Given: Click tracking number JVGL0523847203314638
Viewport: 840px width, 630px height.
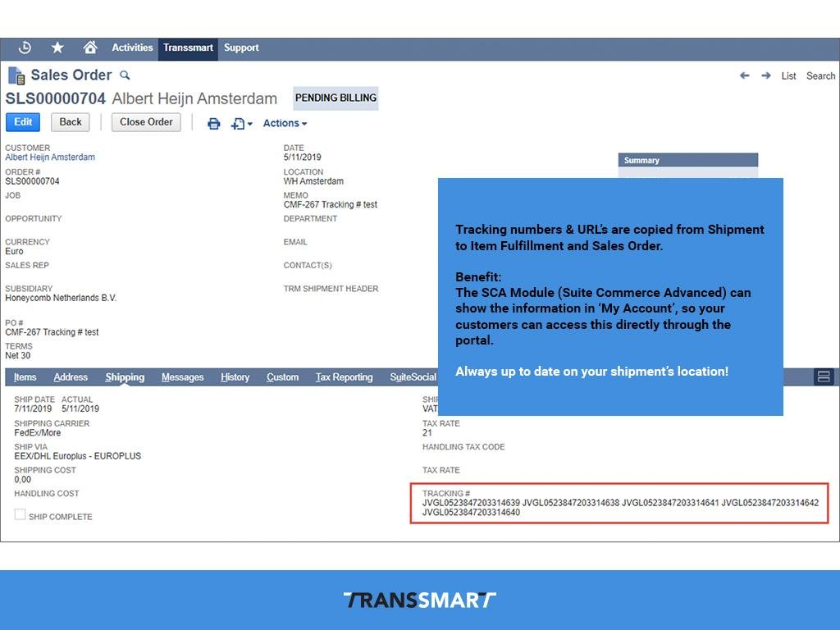Looking at the screenshot, I should pos(571,503).
